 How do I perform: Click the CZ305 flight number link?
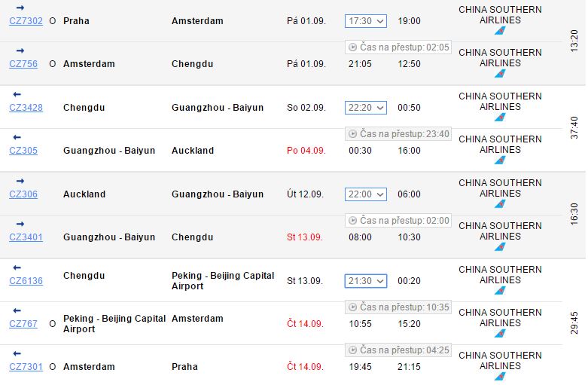(x=23, y=151)
